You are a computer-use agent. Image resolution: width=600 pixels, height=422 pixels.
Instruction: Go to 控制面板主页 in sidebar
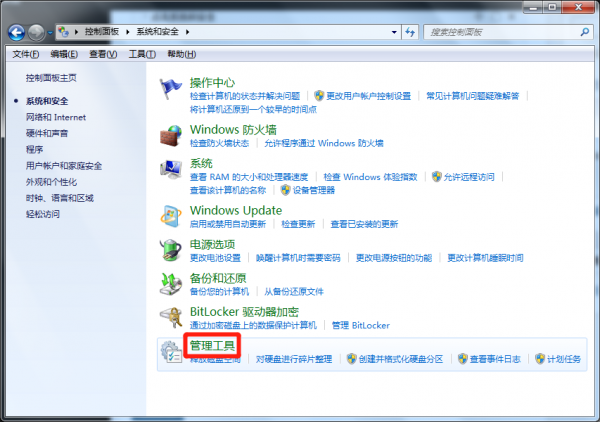pyautogui.click(x=51, y=78)
